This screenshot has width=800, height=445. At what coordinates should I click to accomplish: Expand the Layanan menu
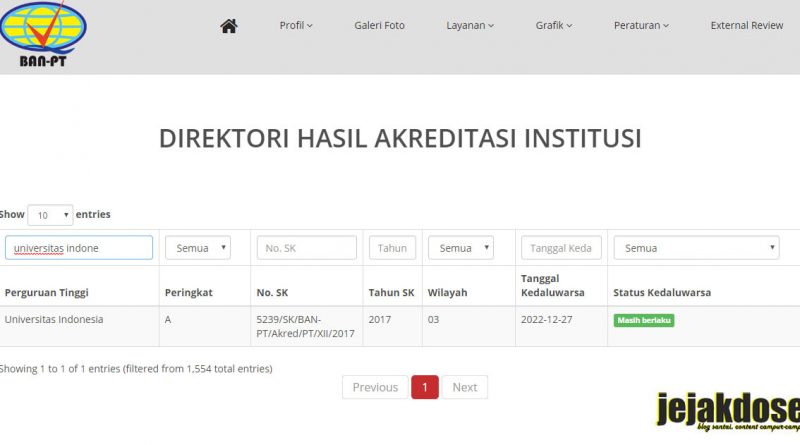(470, 26)
